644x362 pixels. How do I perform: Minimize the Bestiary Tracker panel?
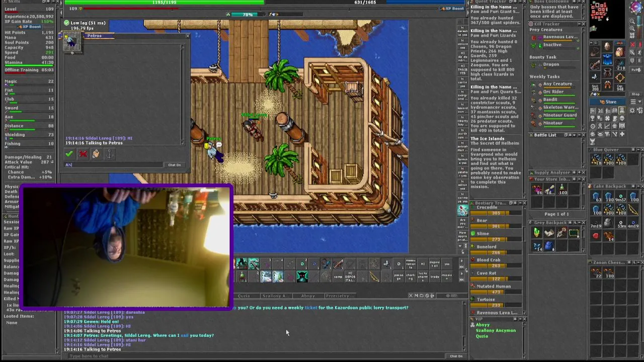coord(520,203)
